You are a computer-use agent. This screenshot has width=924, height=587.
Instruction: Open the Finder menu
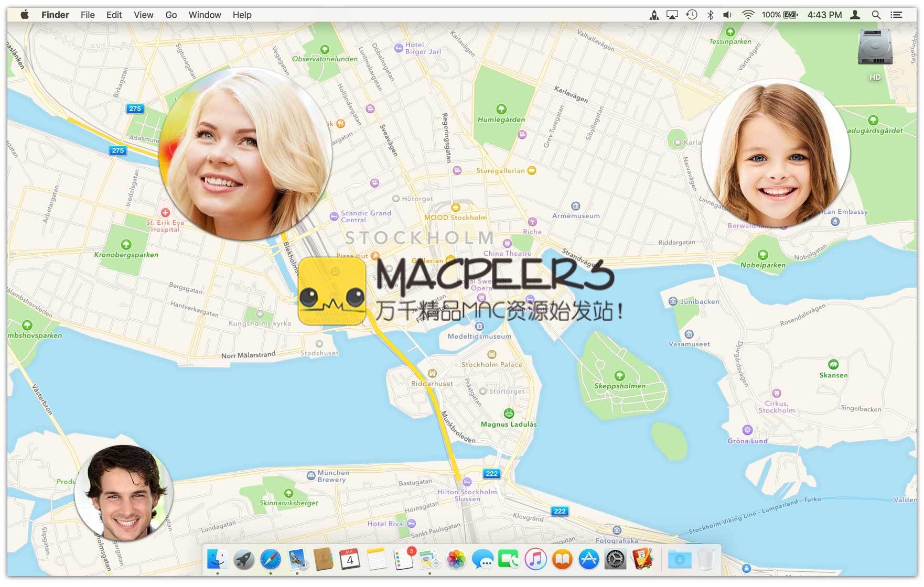55,15
